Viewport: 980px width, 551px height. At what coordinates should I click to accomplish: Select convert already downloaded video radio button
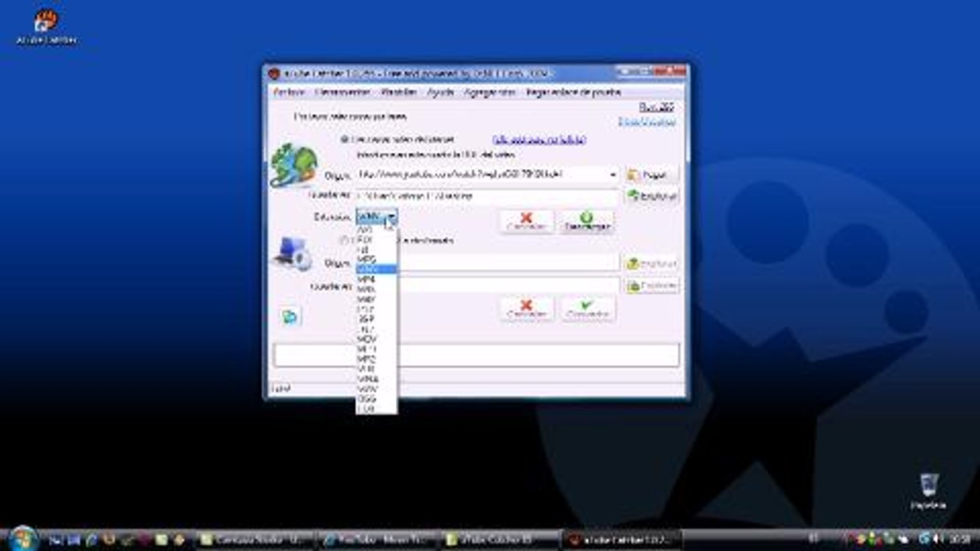(x=345, y=240)
